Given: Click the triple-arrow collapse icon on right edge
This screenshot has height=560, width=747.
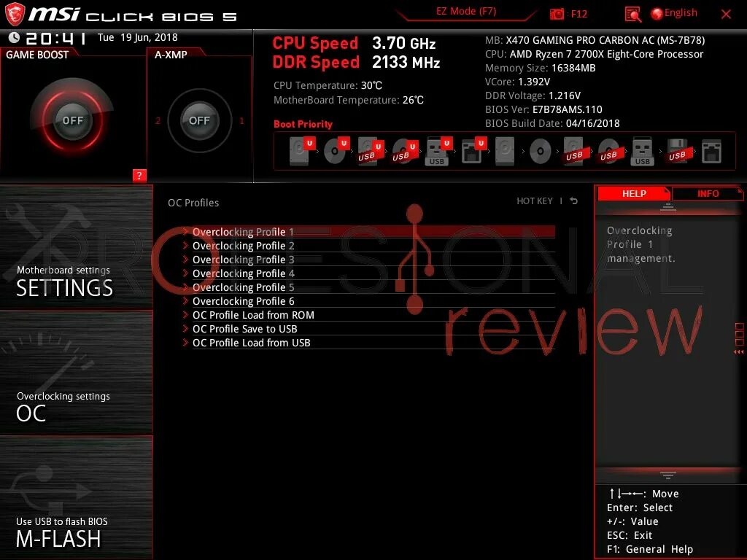Looking at the screenshot, I should coord(739,352).
